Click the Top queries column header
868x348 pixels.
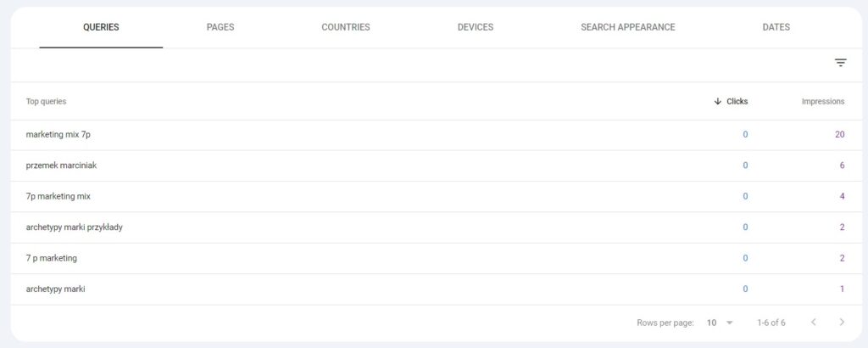coord(46,101)
